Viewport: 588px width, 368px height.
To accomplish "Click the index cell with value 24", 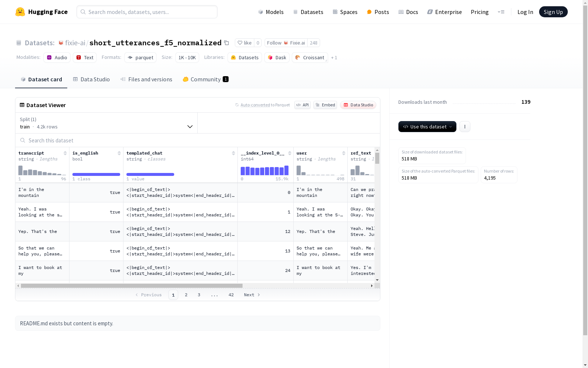I will coord(265,270).
